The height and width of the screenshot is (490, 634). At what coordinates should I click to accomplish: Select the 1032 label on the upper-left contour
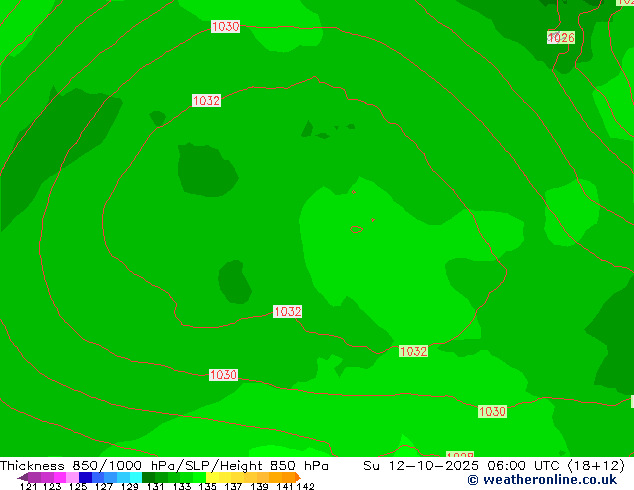(x=206, y=101)
